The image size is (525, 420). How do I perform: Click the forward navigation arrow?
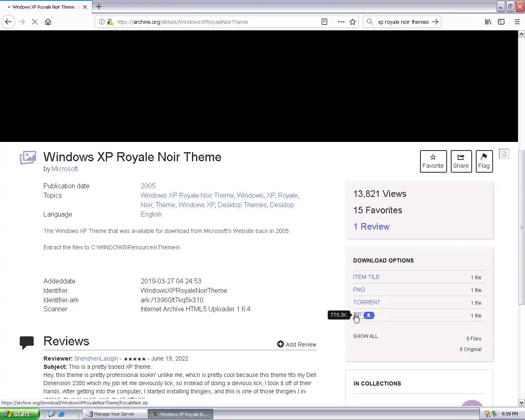click(22, 22)
